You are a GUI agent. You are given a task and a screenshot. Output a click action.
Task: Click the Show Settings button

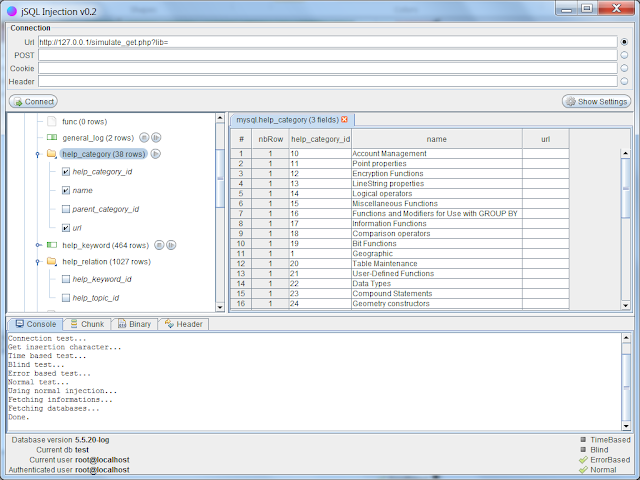[596, 102]
